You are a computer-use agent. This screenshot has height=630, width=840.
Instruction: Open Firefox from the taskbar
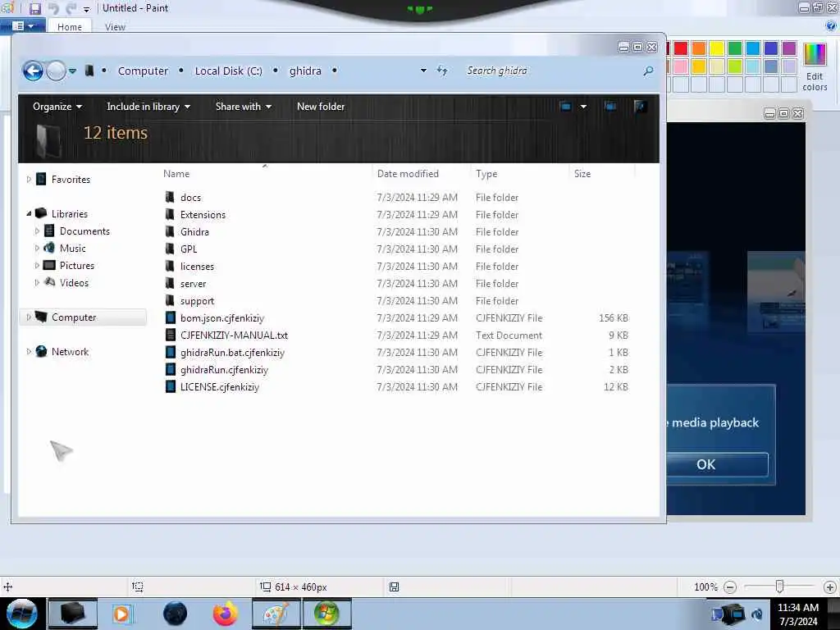(226, 614)
